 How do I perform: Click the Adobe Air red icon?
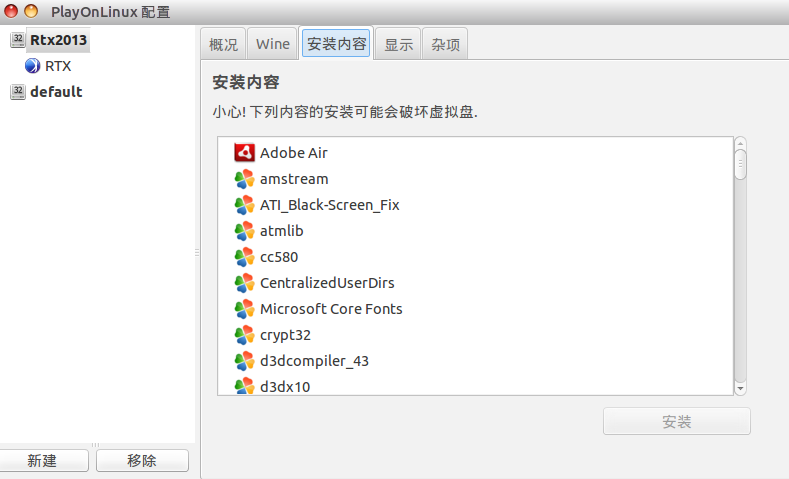(245, 152)
